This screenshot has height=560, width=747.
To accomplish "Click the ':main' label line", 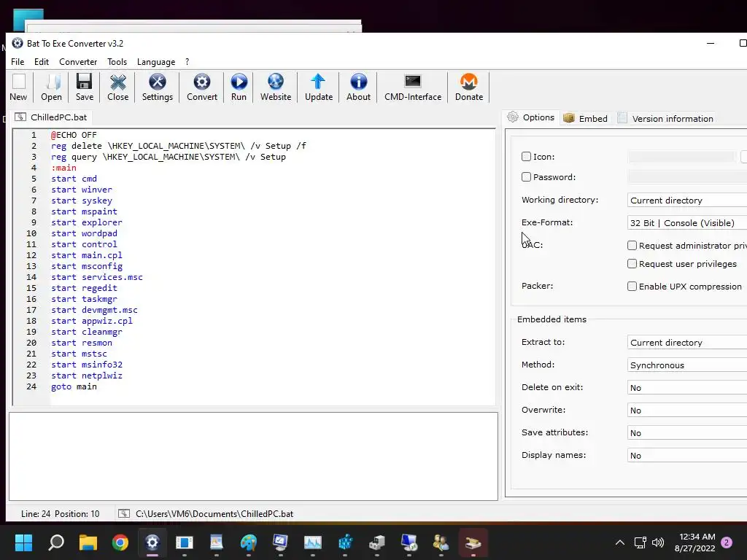I will [63, 168].
